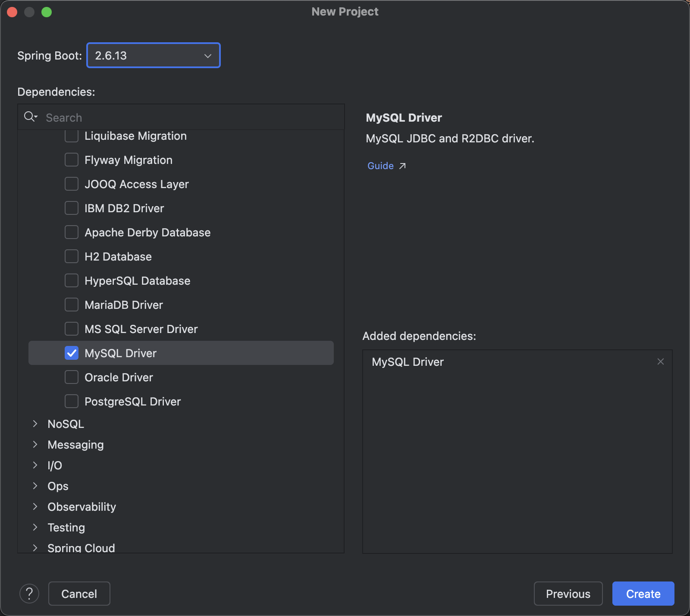Expand the Spring Cloud category
Viewport: 690px width, 616px height.
tap(35, 548)
